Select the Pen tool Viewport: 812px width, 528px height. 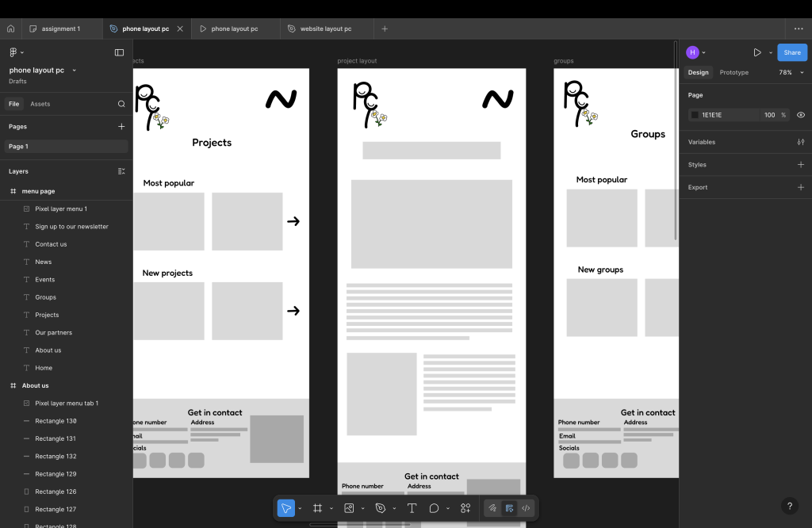pyautogui.click(x=381, y=508)
